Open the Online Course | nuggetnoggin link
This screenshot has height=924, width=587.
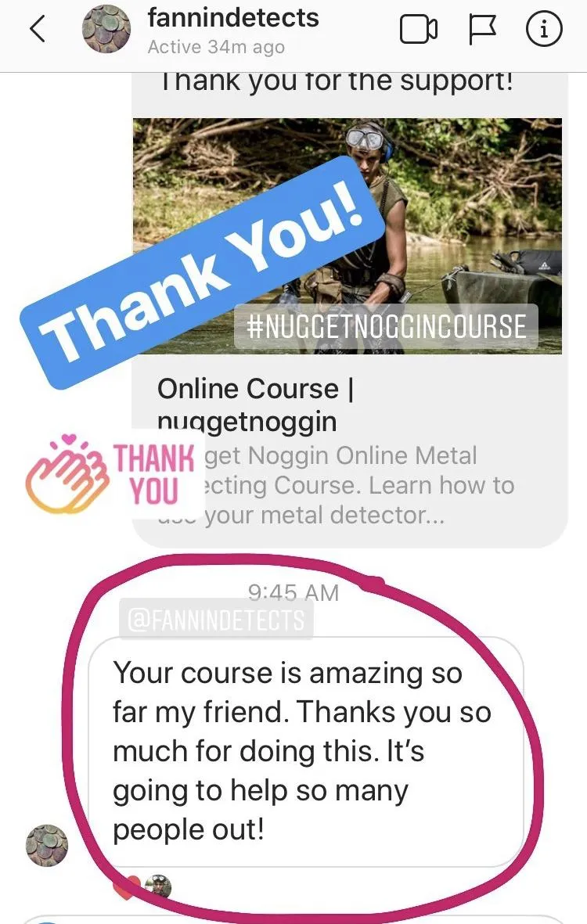(255, 404)
